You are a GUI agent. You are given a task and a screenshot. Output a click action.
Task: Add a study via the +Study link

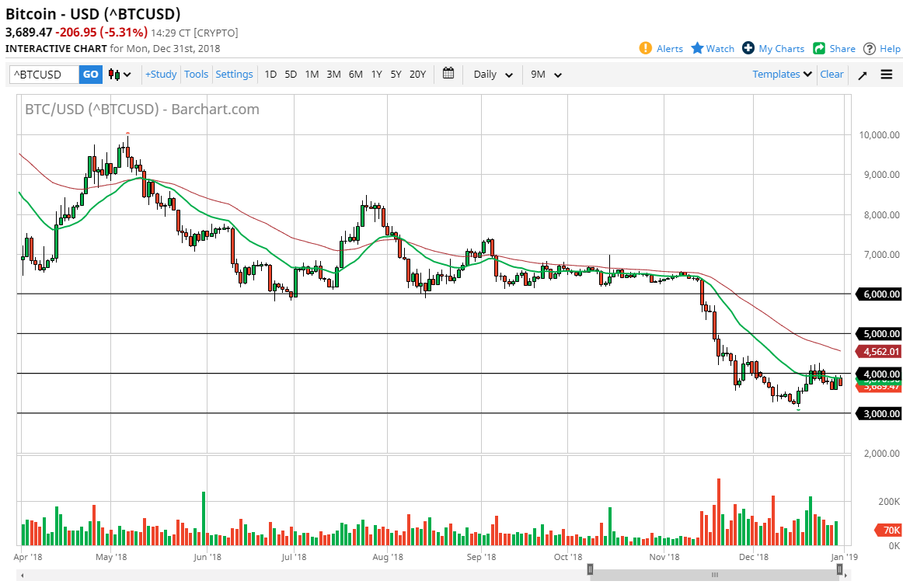(x=160, y=74)
